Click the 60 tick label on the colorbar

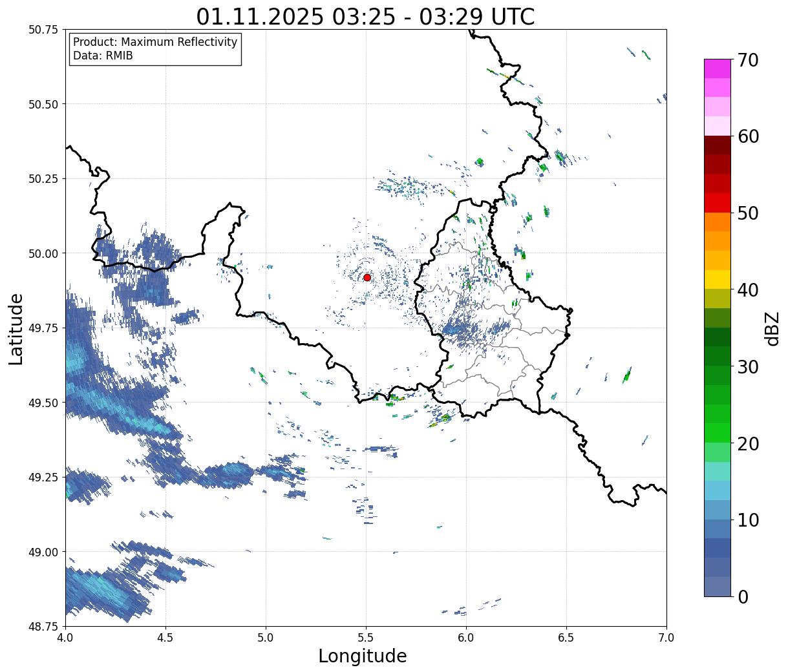click(748, 136)
